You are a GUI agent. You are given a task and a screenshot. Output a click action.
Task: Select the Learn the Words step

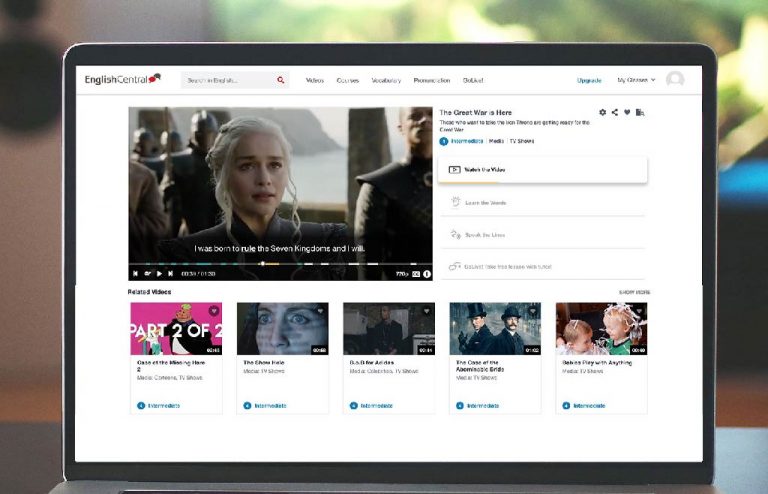tap(542, 202)
